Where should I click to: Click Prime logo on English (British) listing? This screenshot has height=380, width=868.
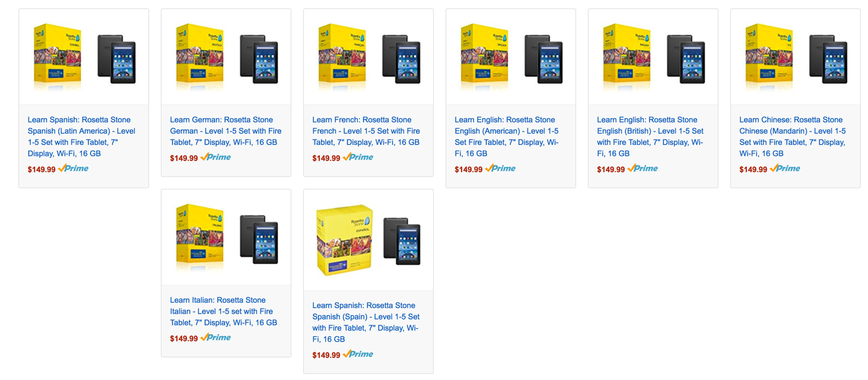643,169
